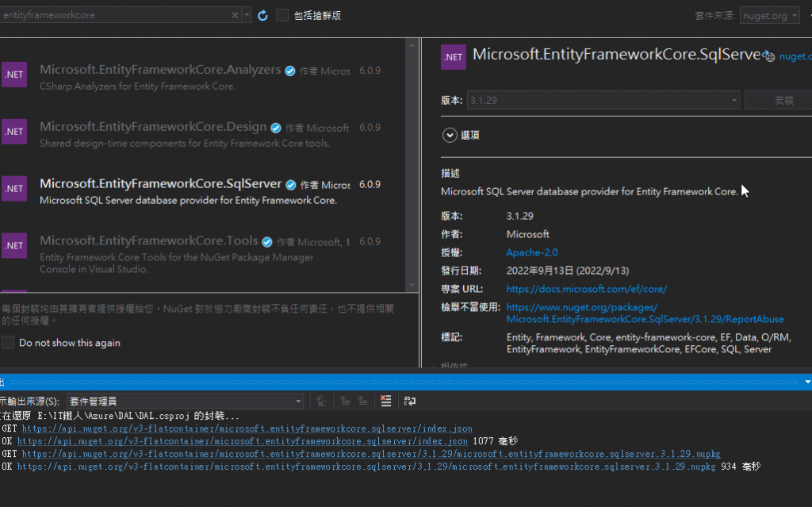This screenshot has width=812, height=507.
Task: Click verified badge next to Design package
Action: 276,128
